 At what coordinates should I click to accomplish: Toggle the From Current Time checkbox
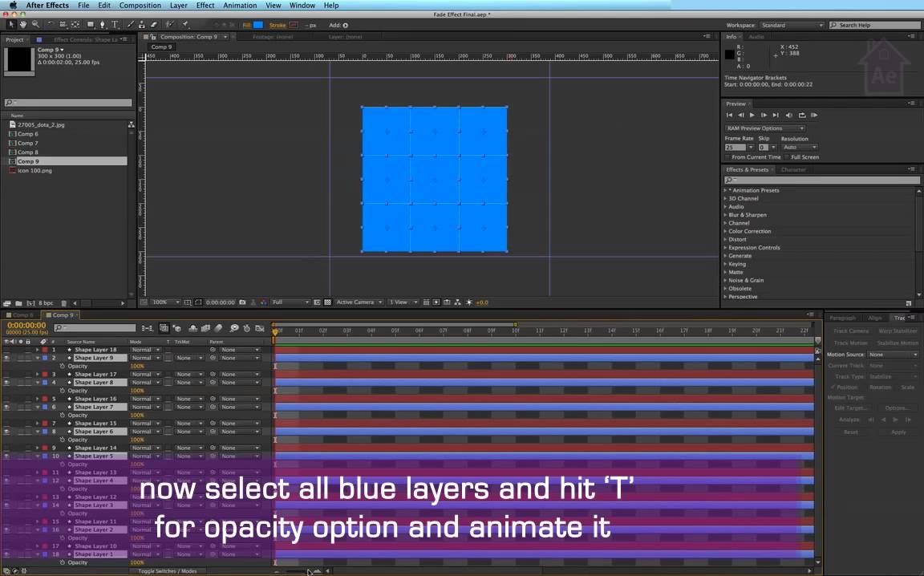[x=727, y=157]
